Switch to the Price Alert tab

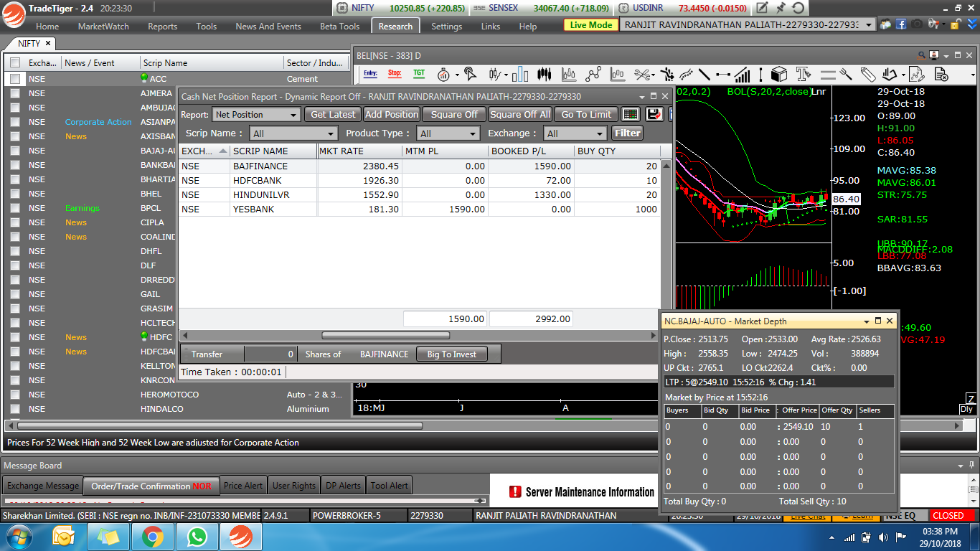[243, 486]
